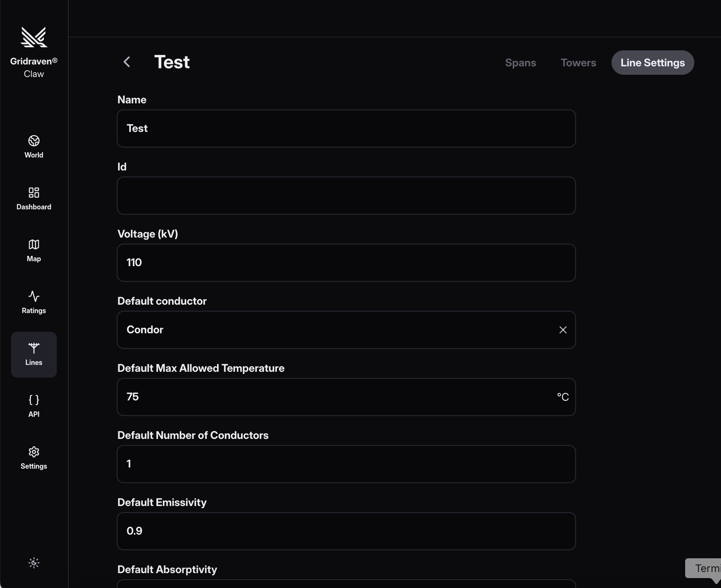This screenshot has width=721, height=588.
Task: Open the World globe icon
Action: coord(34,141)
